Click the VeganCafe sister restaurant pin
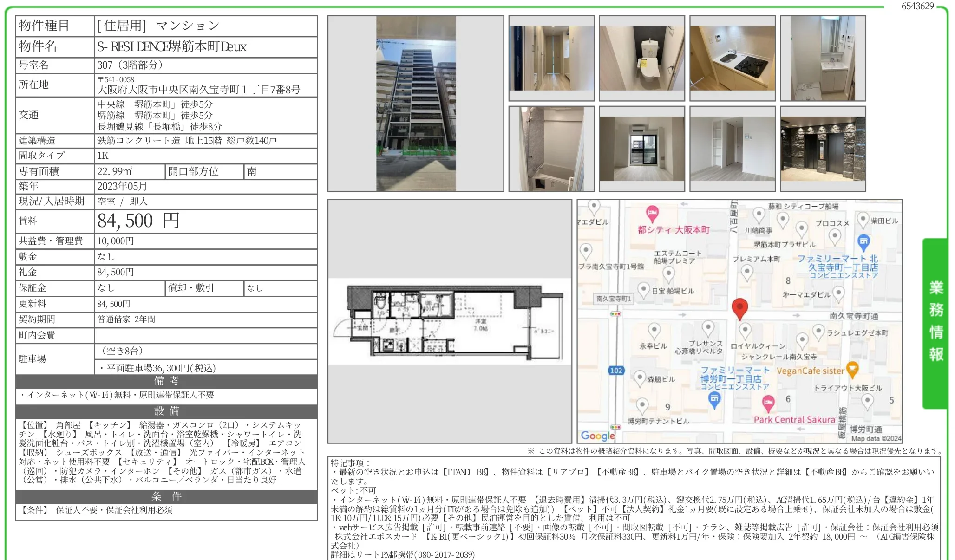Viewport: 955px width, 560px height. (852, 370)
